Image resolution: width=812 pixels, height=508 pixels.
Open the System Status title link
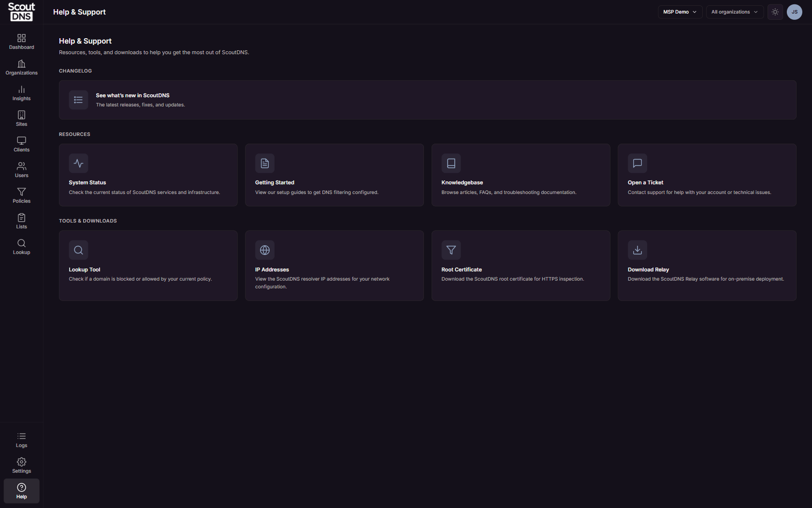pyautogui.click(x=87, y=182)
